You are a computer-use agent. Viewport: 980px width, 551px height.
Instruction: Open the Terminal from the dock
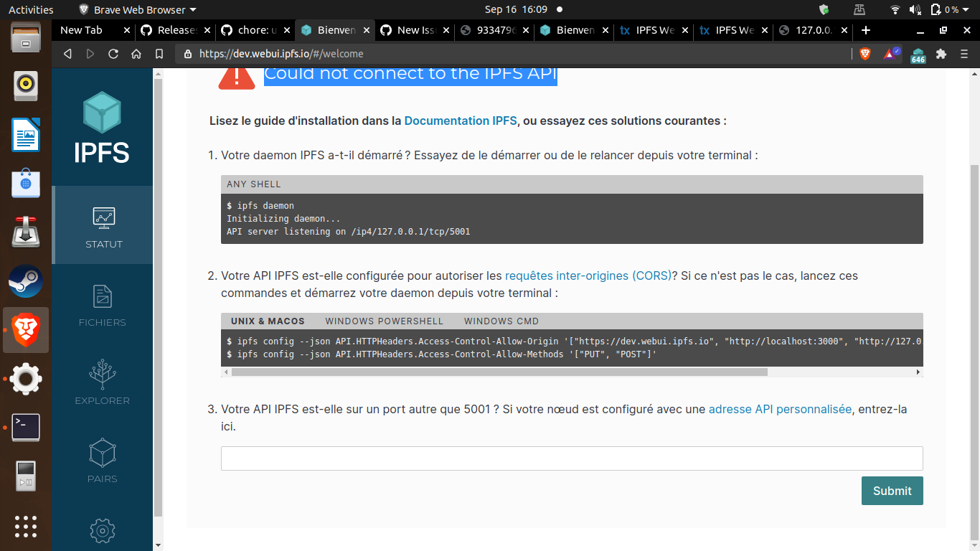pos(26,428)
